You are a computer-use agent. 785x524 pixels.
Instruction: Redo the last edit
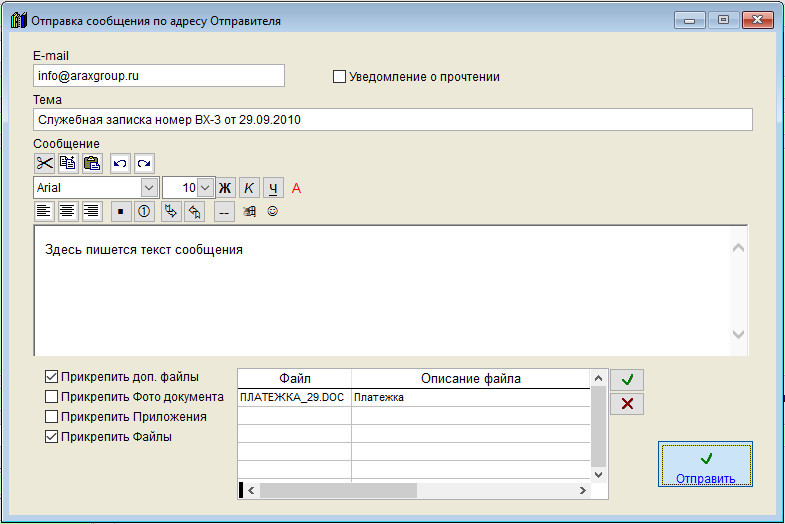point(144,163)
